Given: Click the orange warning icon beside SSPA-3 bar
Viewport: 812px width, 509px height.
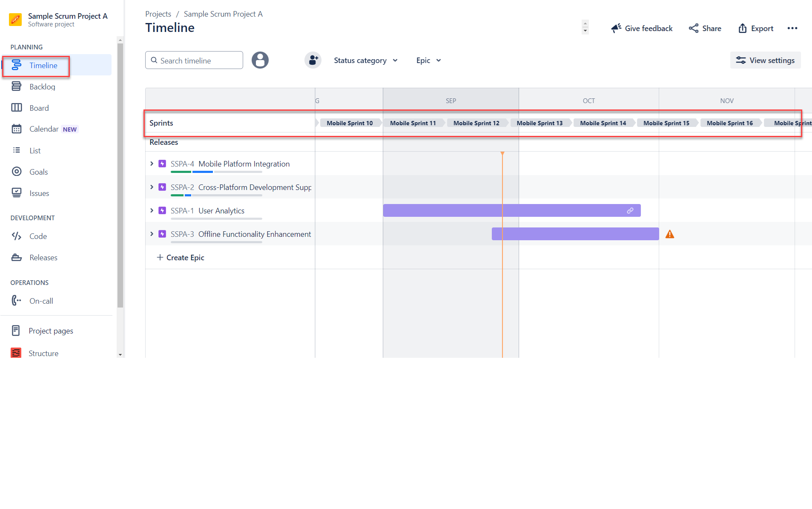Looking at the screenshot, I should pos(670,234).
